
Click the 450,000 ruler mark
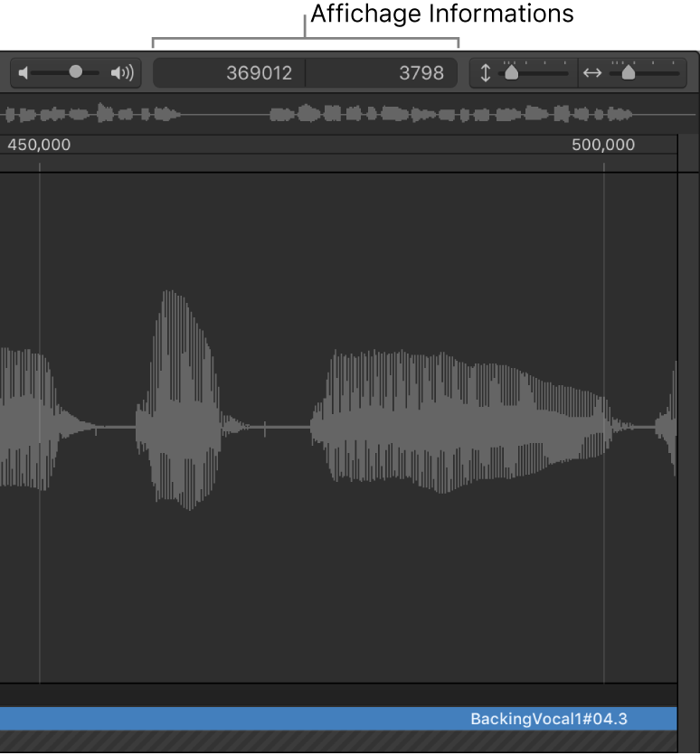tap(39, 146)
